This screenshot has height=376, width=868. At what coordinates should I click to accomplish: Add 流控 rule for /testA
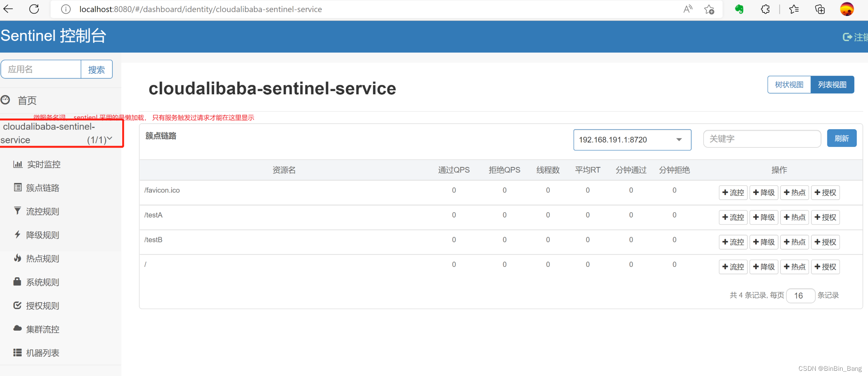[x=733, y=217]
